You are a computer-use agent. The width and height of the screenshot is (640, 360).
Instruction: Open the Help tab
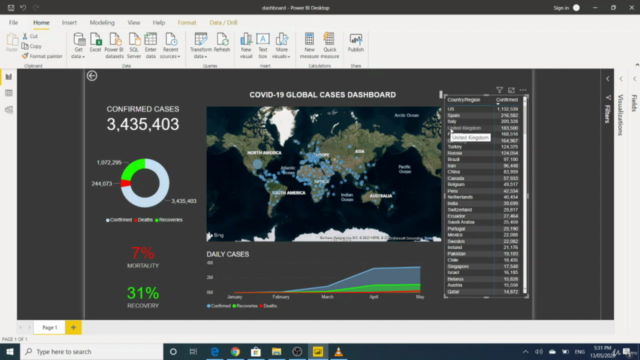(159, 22)
